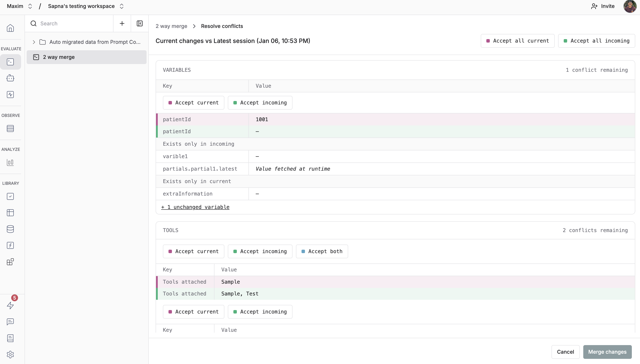The width and height of the screenshot is (640, 364).
Task: Click the lightning bolt notifications icon
Action: 10,305
